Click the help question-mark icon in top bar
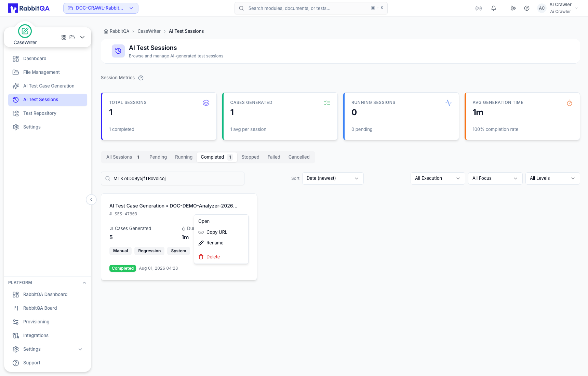 527,8
